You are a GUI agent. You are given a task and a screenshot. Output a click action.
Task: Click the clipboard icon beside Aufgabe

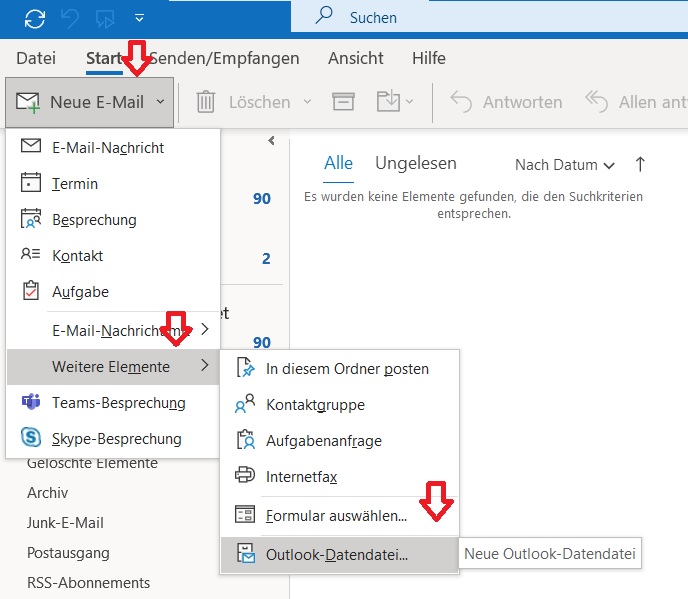tap(31, 290)
